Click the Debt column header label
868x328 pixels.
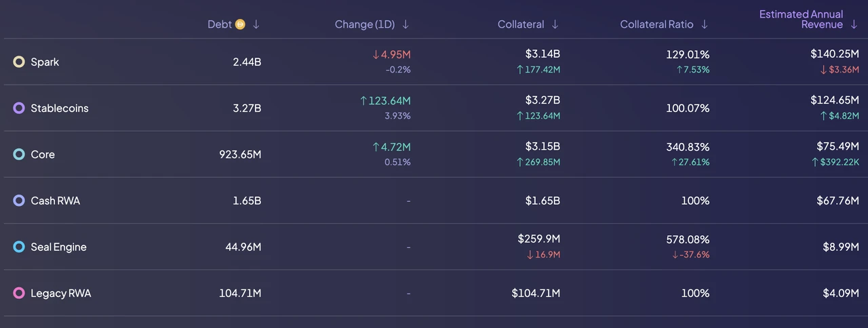pos(219,24)
